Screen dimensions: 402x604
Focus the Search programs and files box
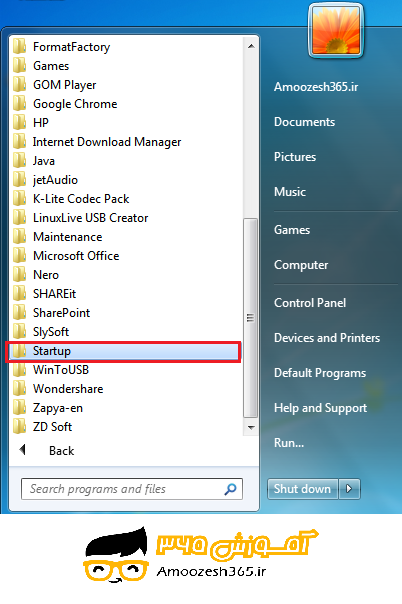click(x=132, y=489)
